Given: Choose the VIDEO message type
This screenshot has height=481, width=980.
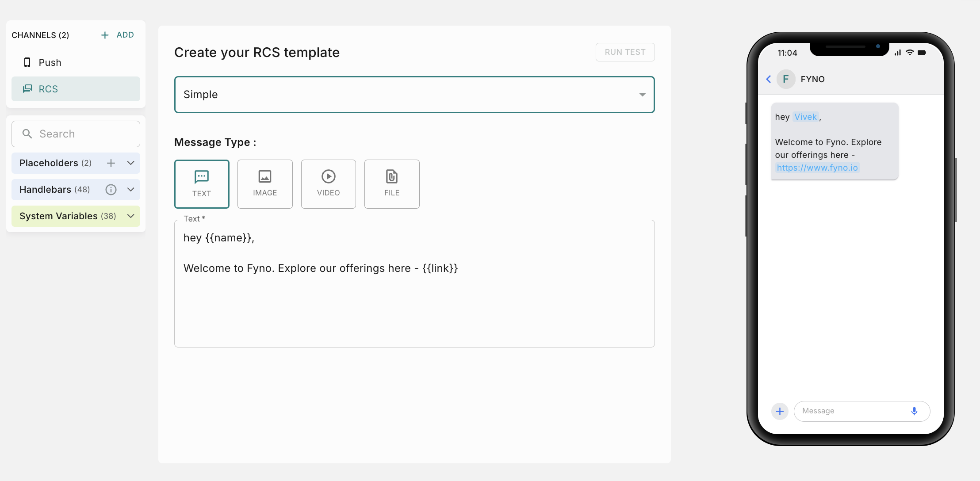Looking at the screenshot, I should click(x=328, y=184).
